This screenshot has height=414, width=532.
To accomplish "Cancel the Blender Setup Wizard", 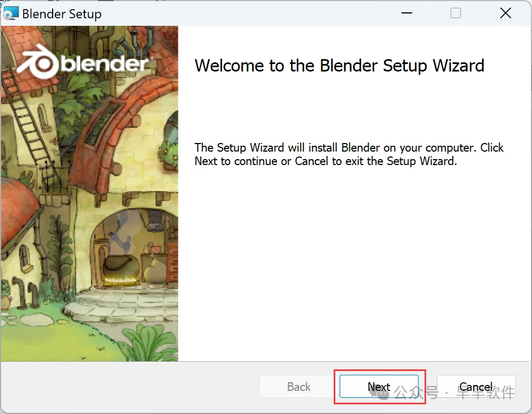I will pyautogui.click(x=476, y=386).
